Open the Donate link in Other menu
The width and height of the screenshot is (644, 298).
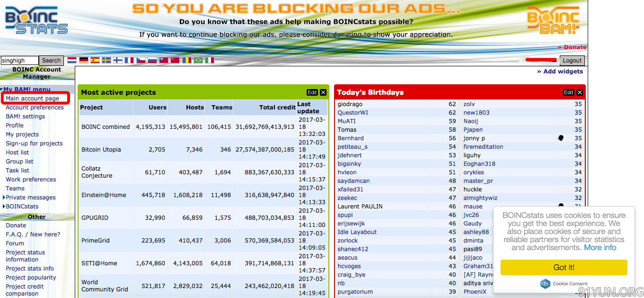[16, 226]
